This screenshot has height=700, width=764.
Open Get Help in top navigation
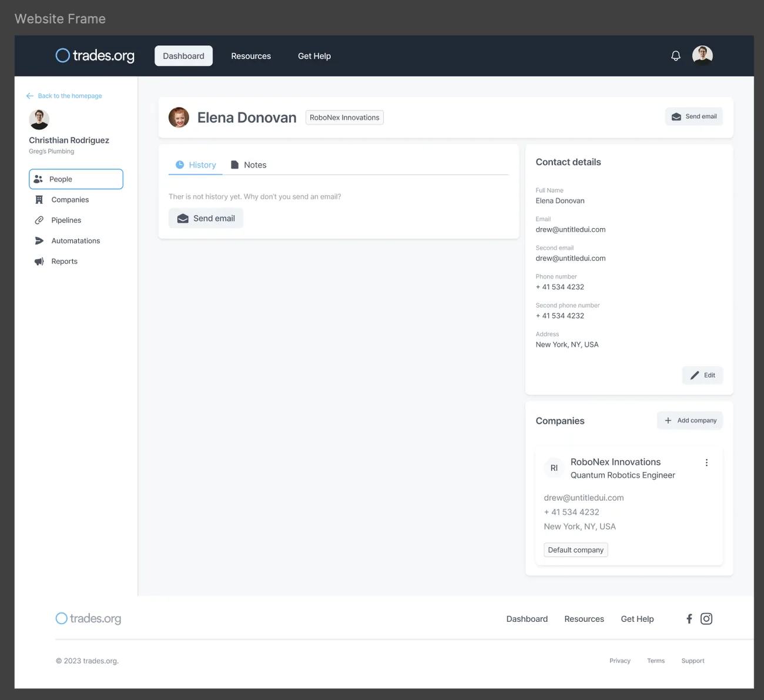[314, 56]
